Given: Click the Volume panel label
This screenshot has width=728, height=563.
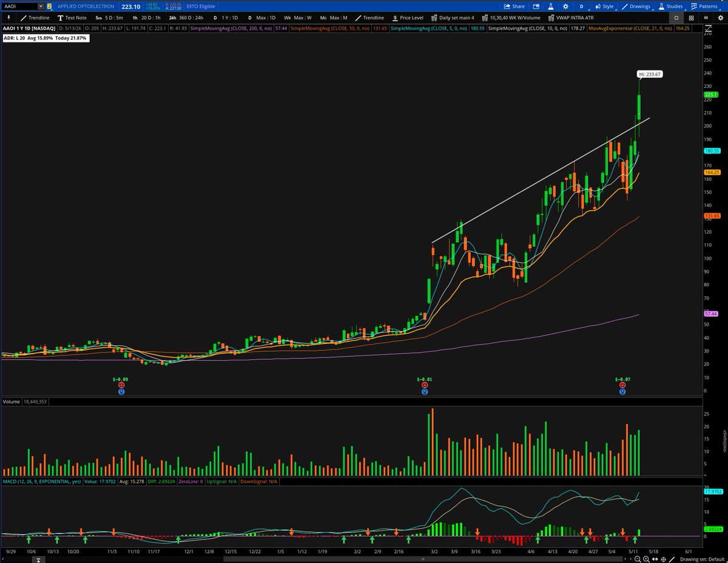Looking at the screenshot, I should [x=10, y=402].
